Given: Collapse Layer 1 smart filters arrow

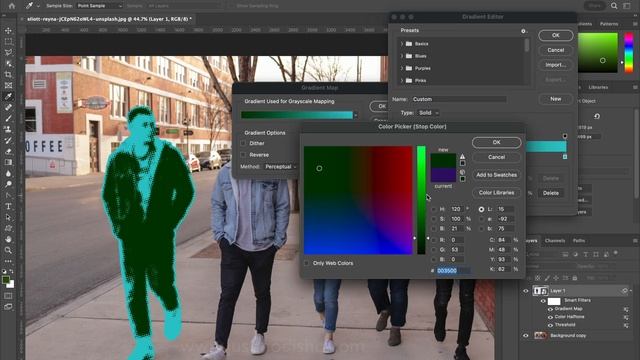Looking at the screenshot, I should tap(631, 291).
